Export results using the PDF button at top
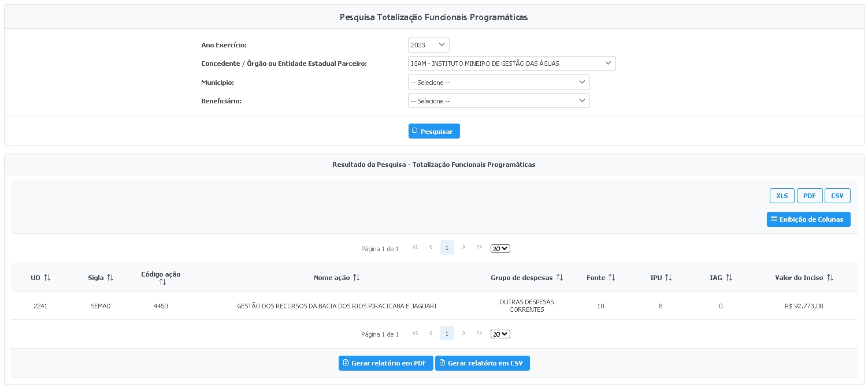 [x=809, y=196]
